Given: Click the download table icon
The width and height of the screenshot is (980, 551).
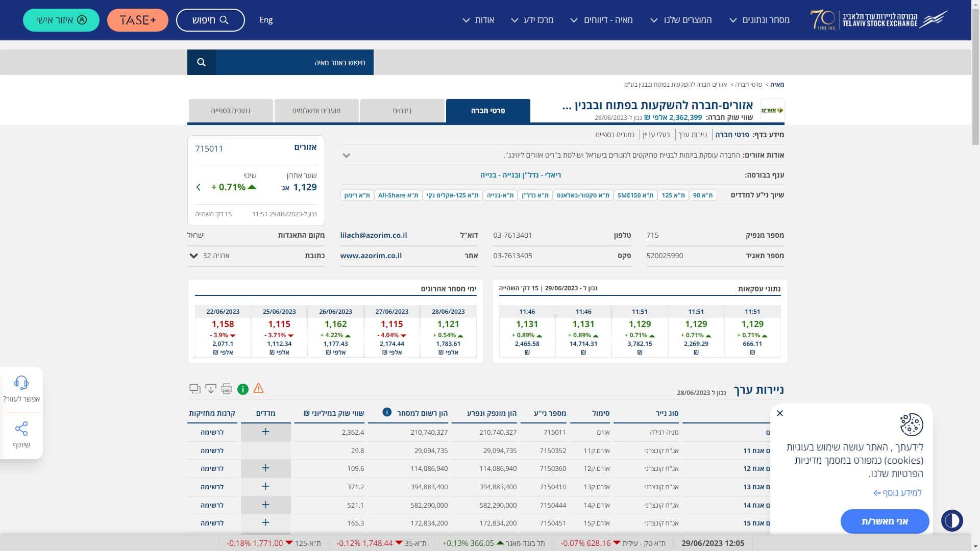Looking at the screenshot, I should [210, 389].
